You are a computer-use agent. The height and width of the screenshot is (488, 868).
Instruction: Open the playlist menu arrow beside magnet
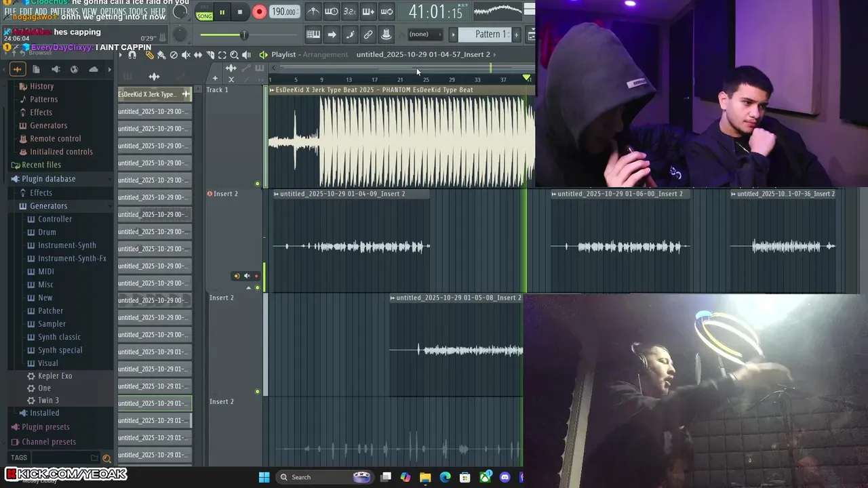121,55
